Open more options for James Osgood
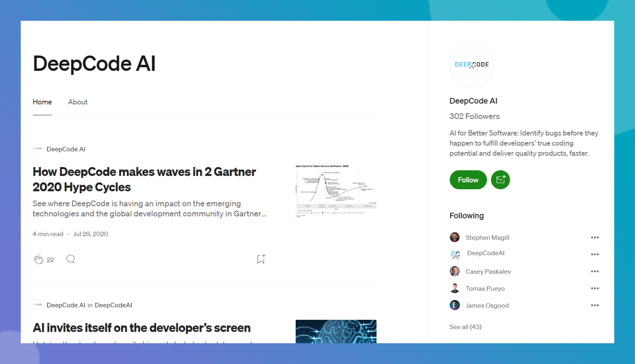The height and width of the screenshot is (364, 635). 595,305
